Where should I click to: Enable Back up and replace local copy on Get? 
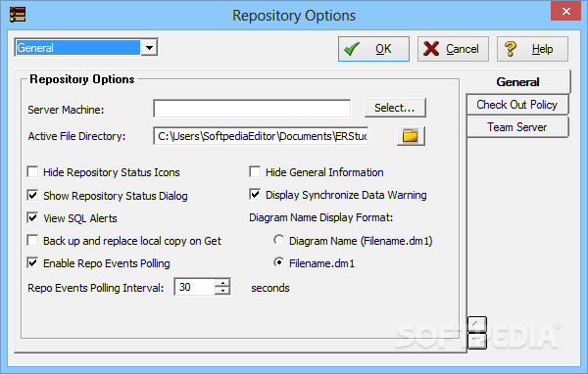(x=32, y=240)
